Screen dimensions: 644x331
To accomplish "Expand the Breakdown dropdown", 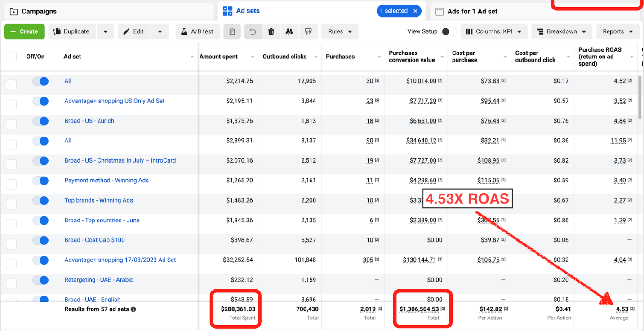I will click(562, 31).
